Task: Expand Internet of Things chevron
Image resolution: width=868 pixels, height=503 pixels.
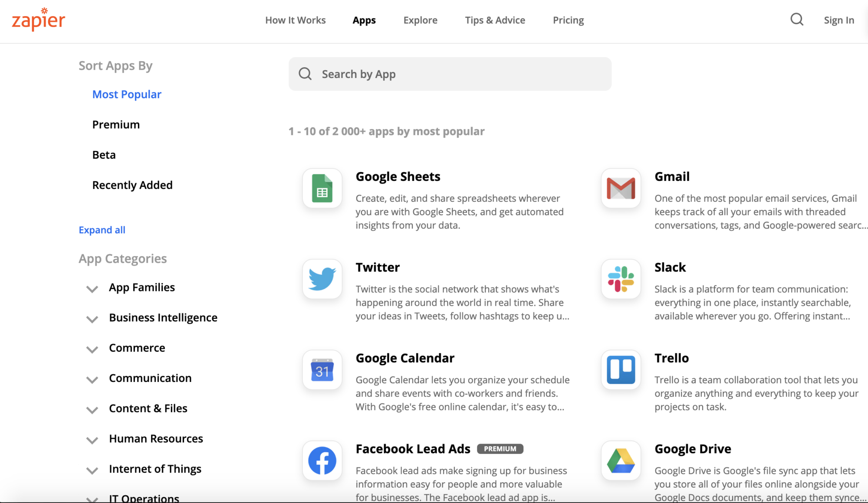Action: [92, 470]
